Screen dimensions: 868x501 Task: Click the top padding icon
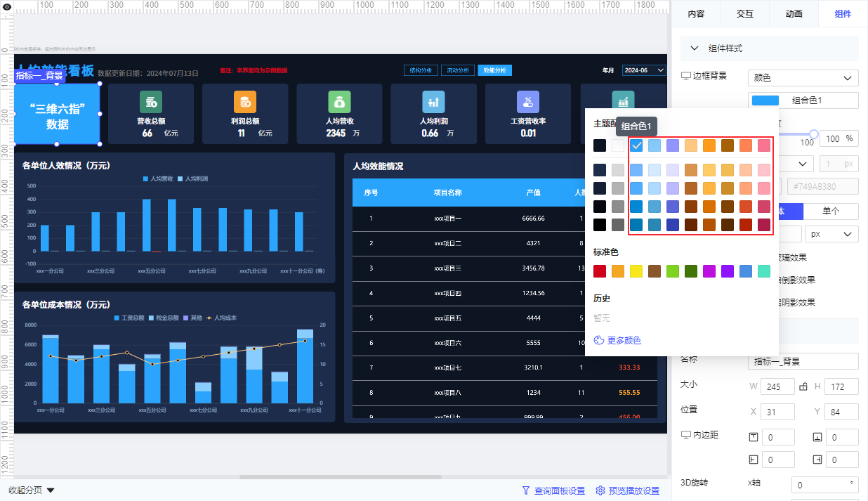[x=754, y=437]
